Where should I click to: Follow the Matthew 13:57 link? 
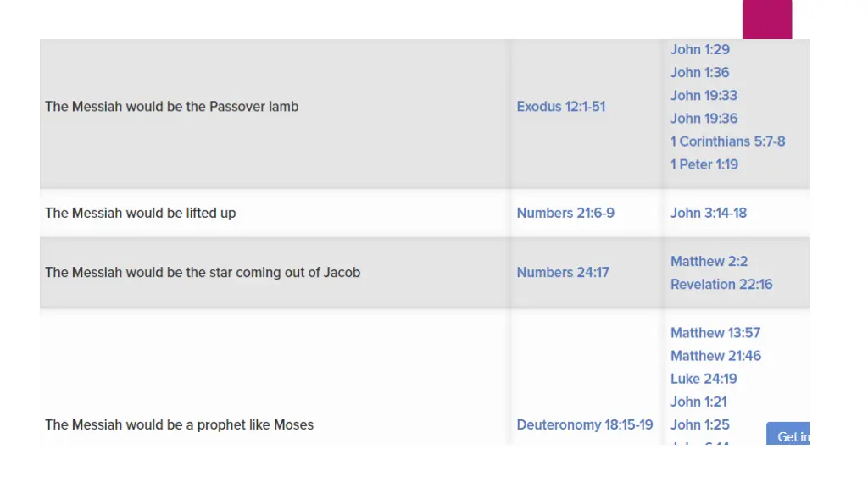(715, 332)
